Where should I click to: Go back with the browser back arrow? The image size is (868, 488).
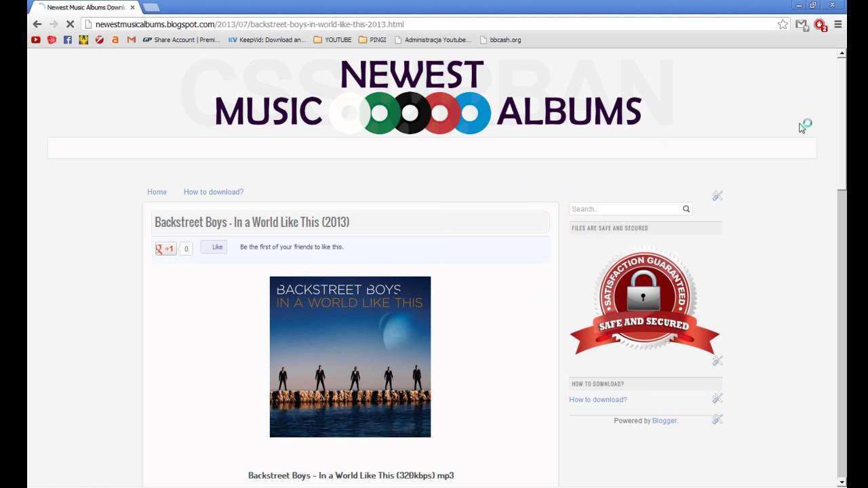(x=37, y=24)
